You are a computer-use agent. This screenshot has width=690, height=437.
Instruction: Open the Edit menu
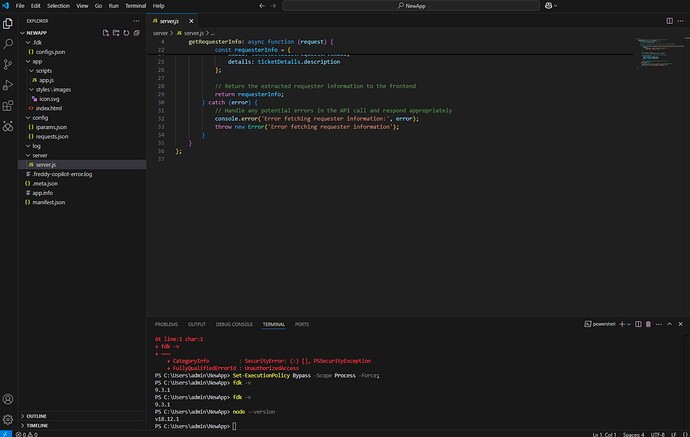pyautogui.click(x=35, y=6)
